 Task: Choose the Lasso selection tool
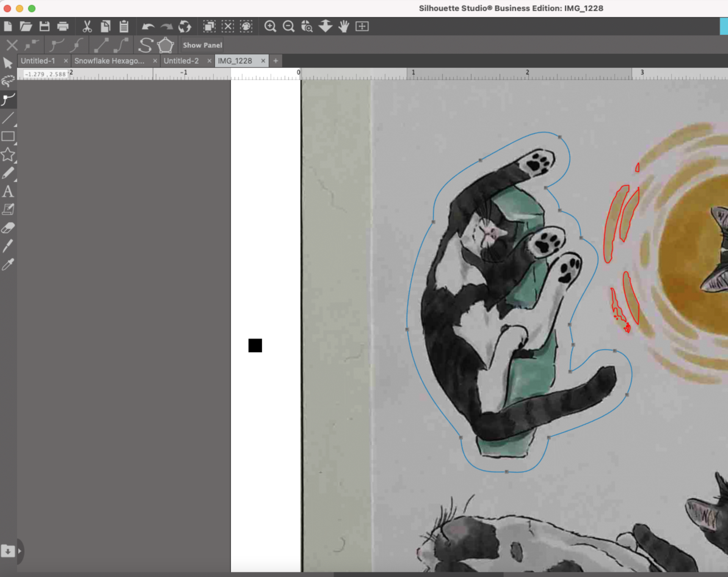point(8,82)
